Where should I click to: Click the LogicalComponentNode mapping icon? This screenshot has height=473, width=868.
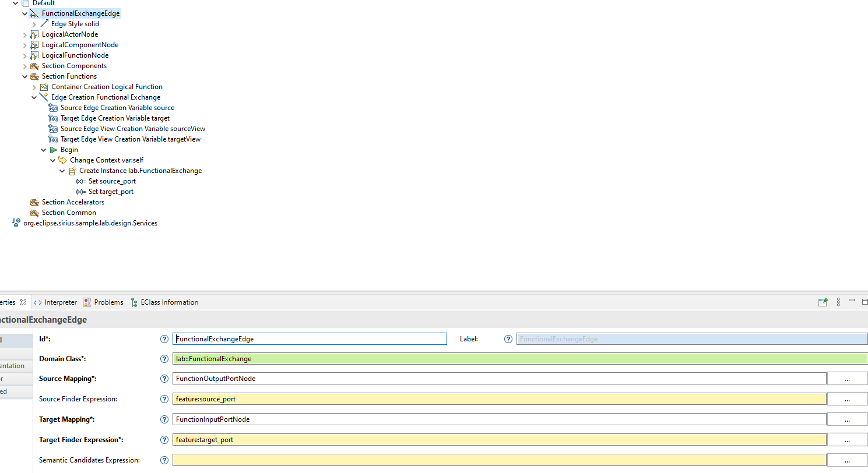point(34,45)
